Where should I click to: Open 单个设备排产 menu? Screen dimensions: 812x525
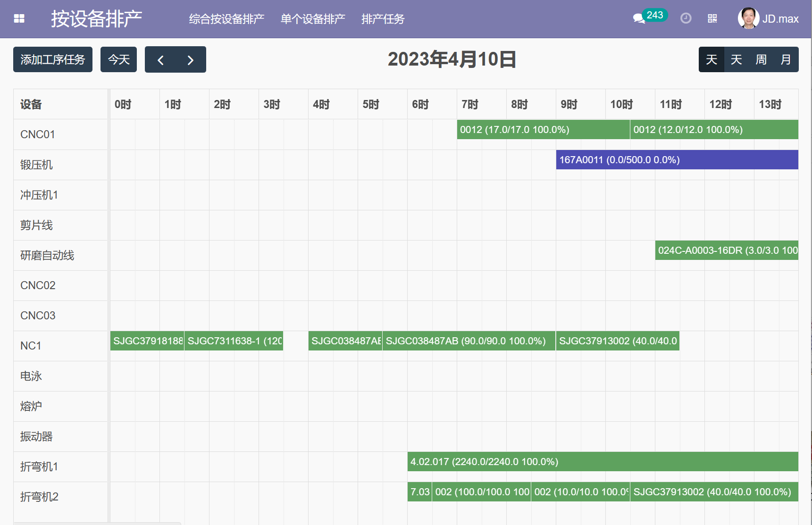[x=313, y=19]
